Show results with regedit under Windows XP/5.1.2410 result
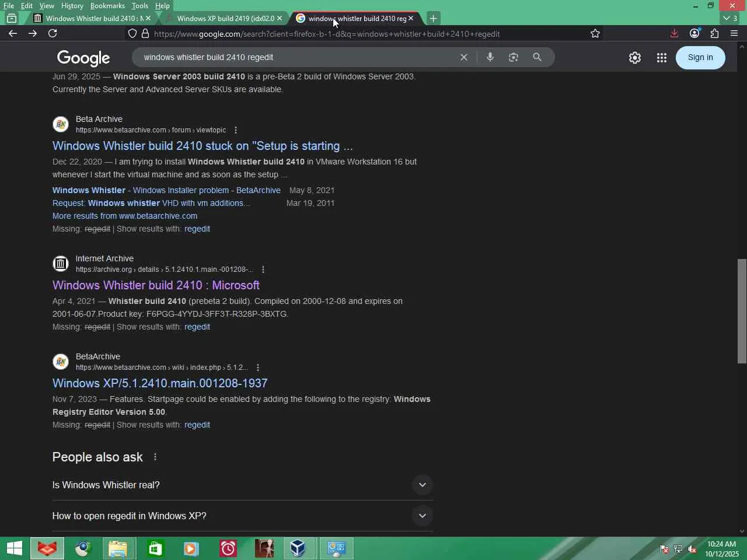The height and width of the screenshot is (560, 747). [197, 425]
